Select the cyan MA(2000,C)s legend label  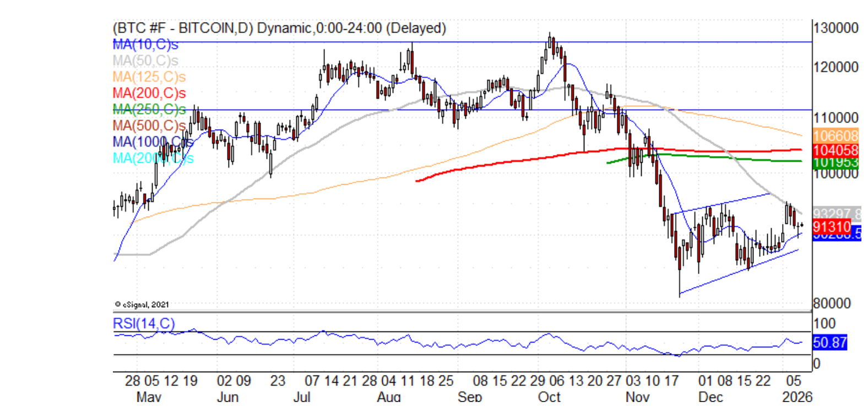tap(153, 158)
